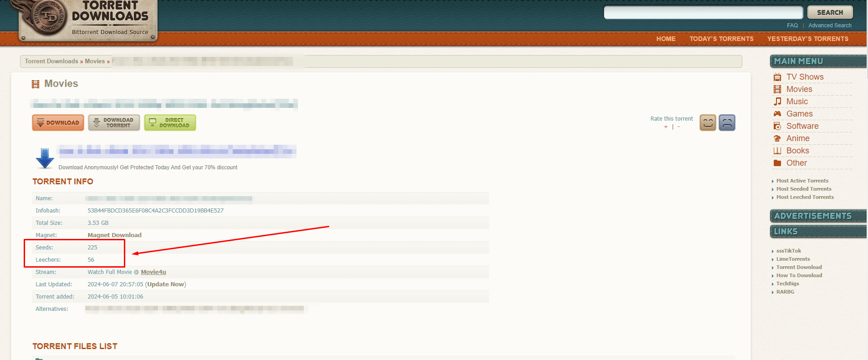Open Movies category in main menu
The width and height of the screenshot is (868, 360).
(799, 89)
